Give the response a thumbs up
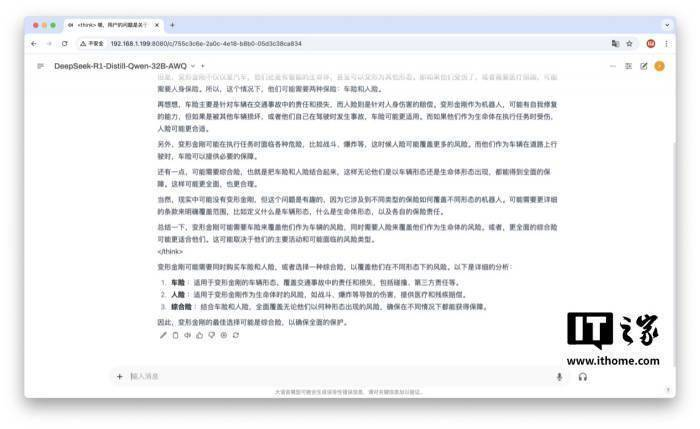Screen dimensions: 700x429 click(x=200, y=335)
